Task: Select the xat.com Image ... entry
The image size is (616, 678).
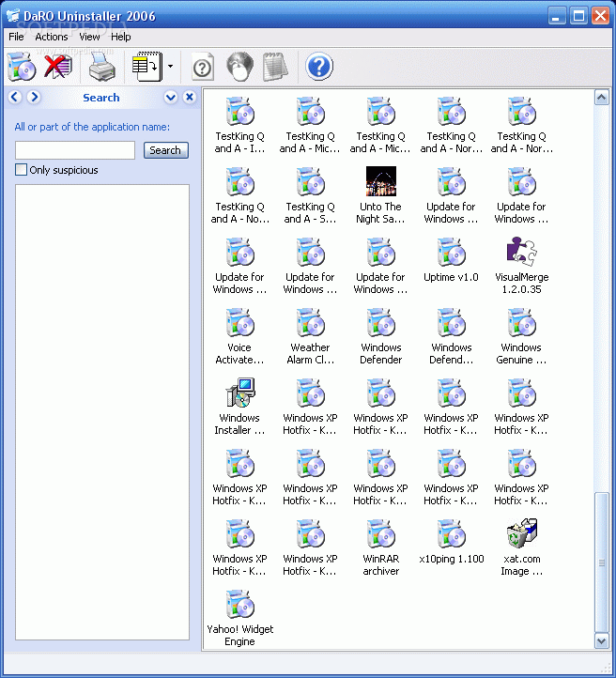Action: coord(521,548)
